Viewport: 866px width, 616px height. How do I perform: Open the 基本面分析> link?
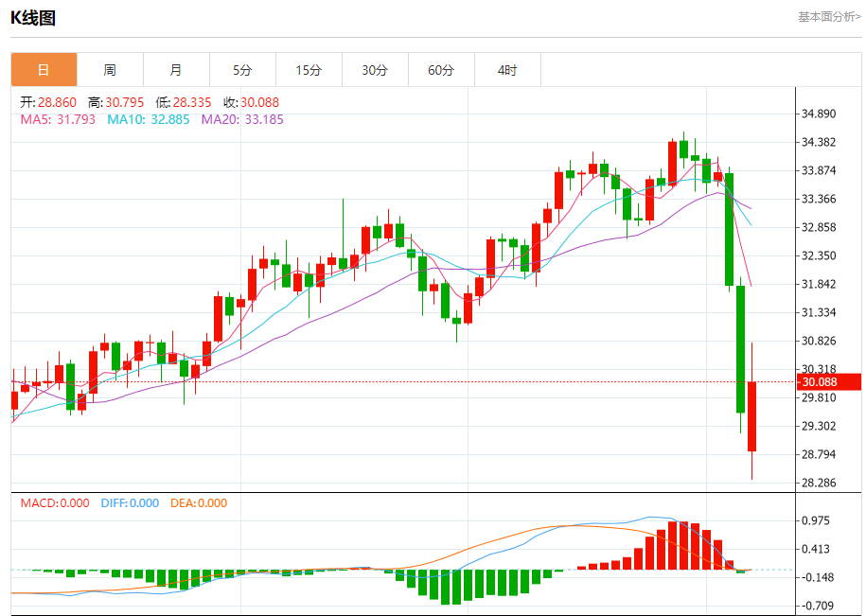tap(829, 17)
